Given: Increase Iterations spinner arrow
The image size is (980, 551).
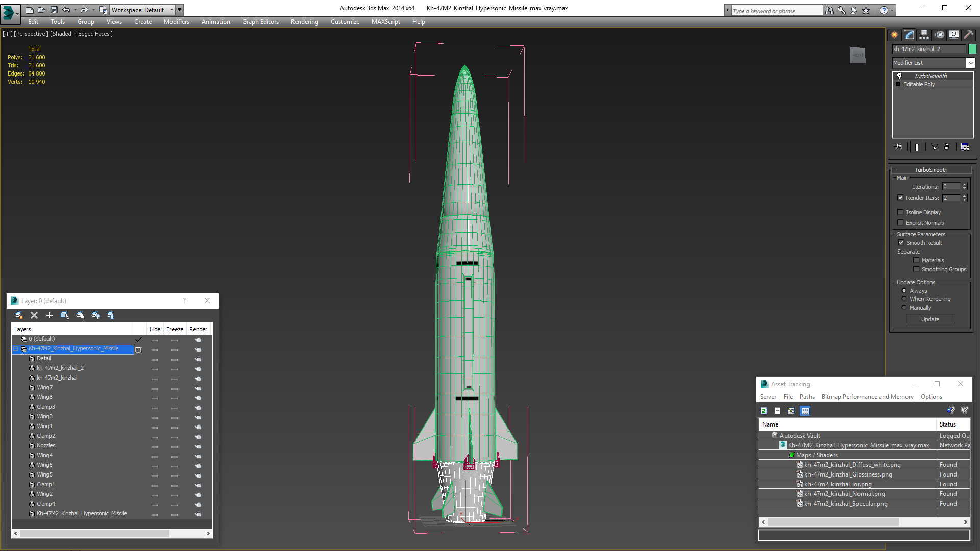Looking at the screenshot, I should coord(964,185).
